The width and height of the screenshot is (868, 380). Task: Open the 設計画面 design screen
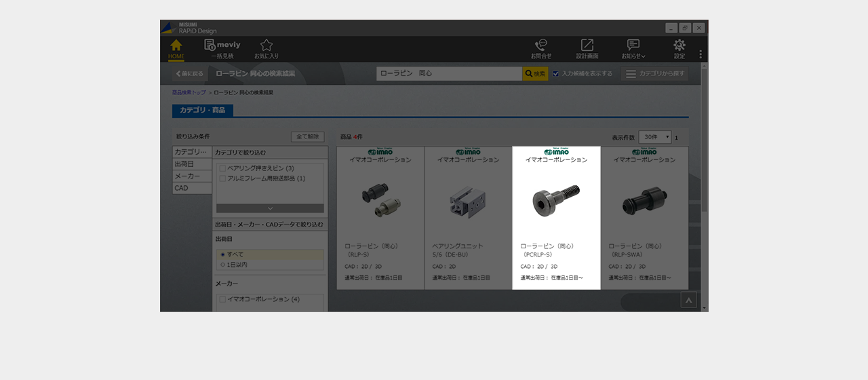[x=587, y=48]
